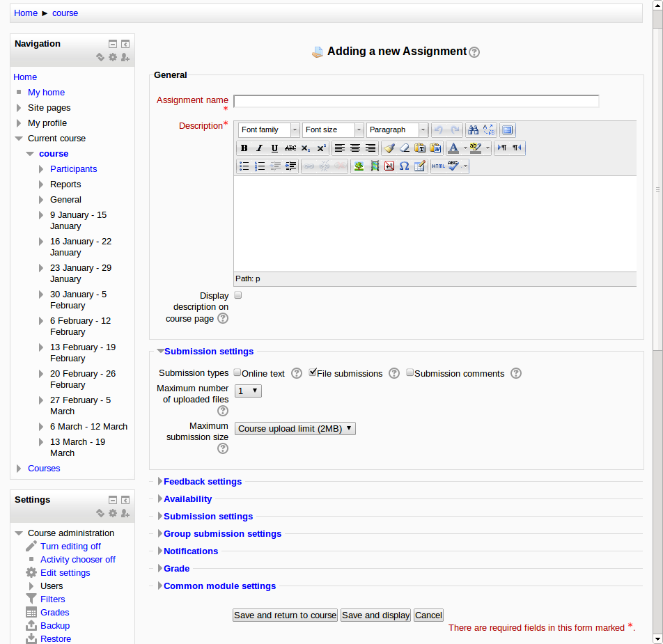Toggle editor fullscreen mode
This screenshot has width=663, height=644.
(508, 129)
